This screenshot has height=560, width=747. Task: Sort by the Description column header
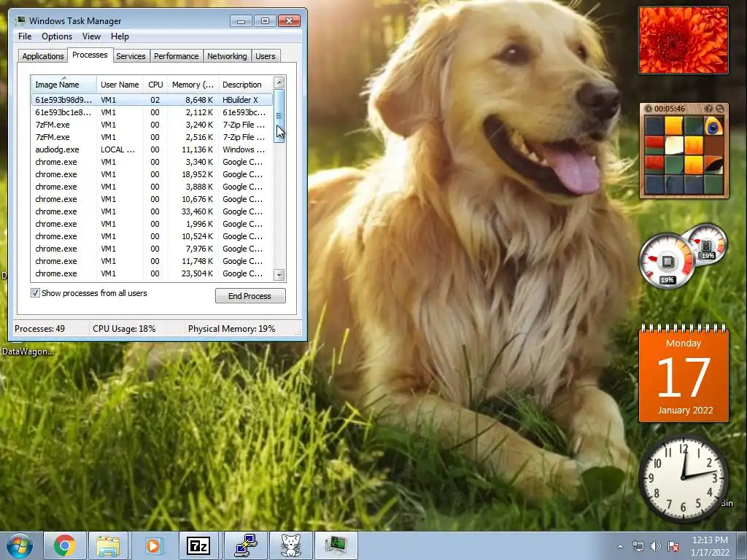tap(245, 85)
